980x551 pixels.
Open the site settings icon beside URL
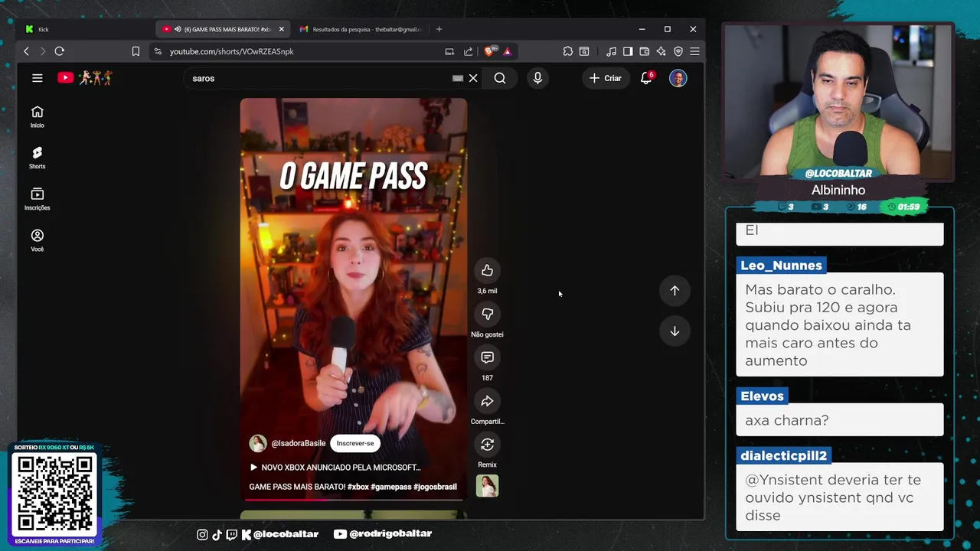158,51
